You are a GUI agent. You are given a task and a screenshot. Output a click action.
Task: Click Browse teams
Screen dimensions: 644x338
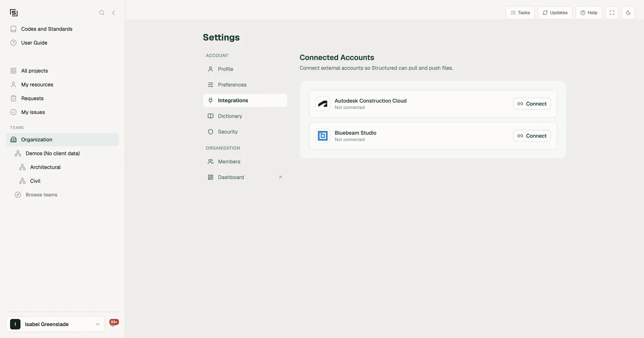click(41, 195)
